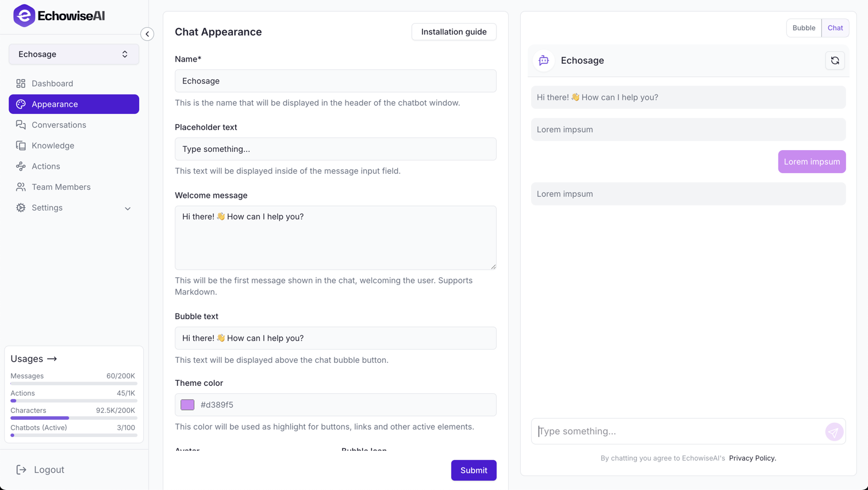
Task: View Team Members via sidebar icon
Action: [22, 187]
